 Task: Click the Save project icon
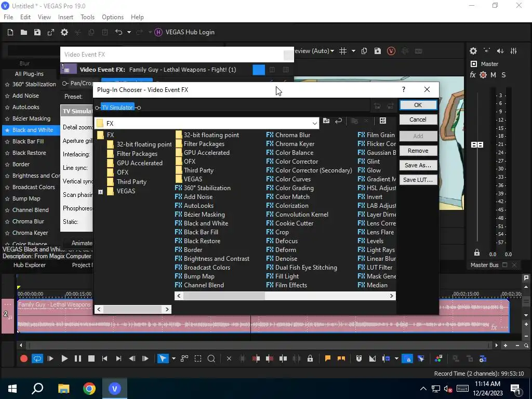tap(37, 32)
